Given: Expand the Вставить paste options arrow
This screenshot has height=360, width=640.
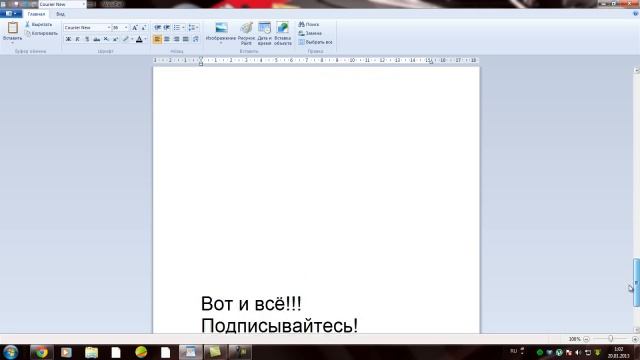Looking at the screenshot, I should tap(12, 42).
